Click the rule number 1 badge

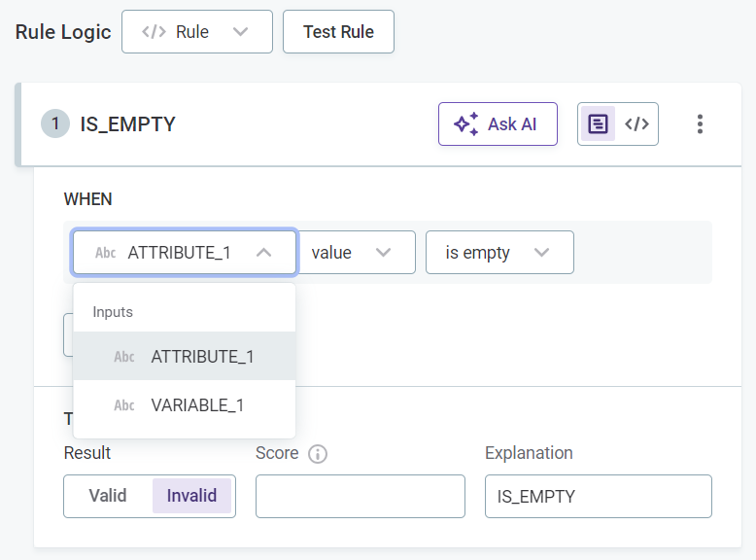pyautogui.click(x=55, y=123)
